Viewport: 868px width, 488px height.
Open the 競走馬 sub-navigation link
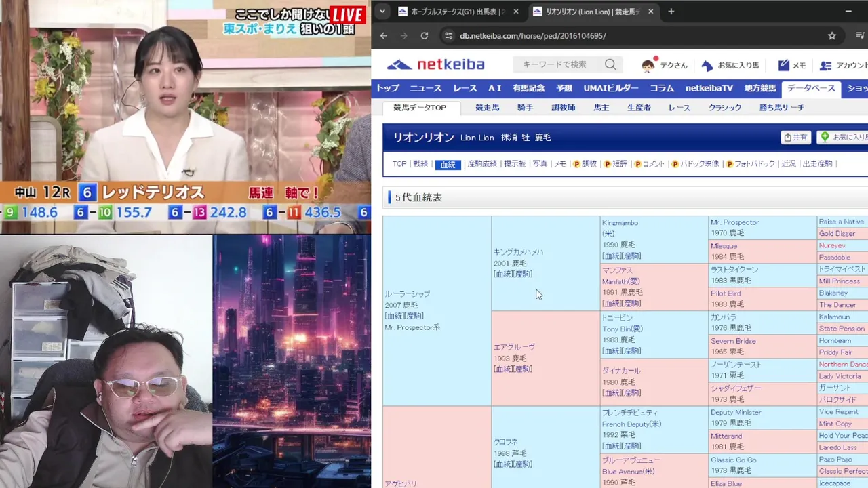[x=487, y=108]
